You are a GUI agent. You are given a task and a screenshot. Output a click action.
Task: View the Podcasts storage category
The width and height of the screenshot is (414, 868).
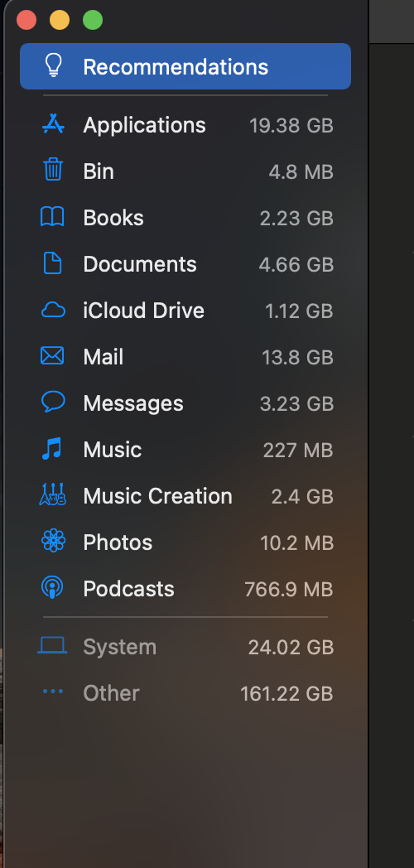(129, 589)
